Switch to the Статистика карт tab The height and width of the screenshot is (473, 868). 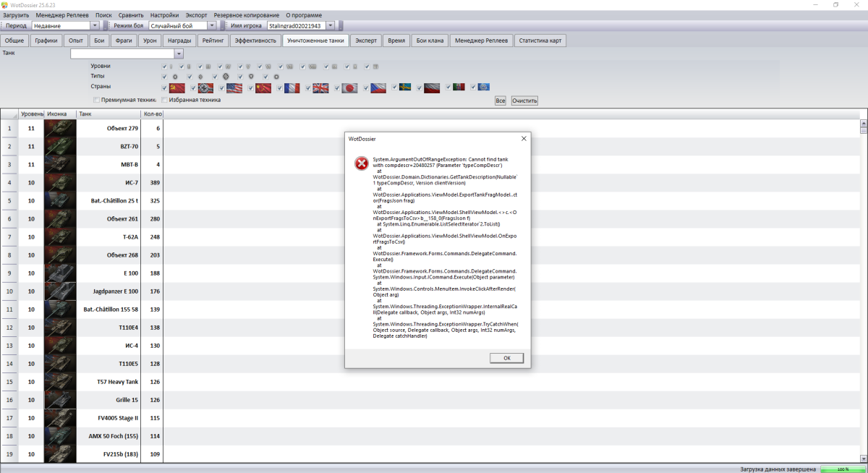(x=540, y=41)
